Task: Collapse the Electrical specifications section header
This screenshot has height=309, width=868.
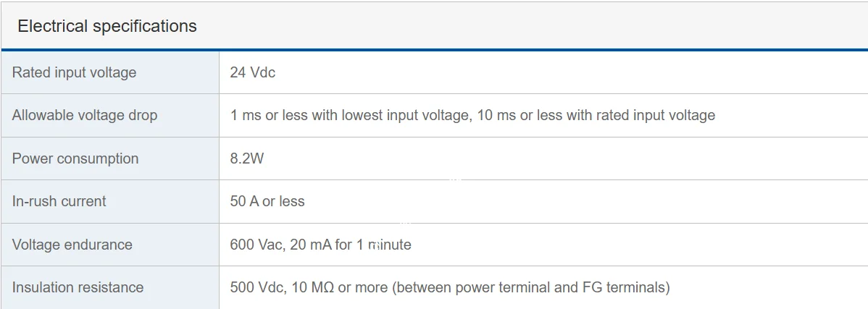Action: [x=107, y=26]
